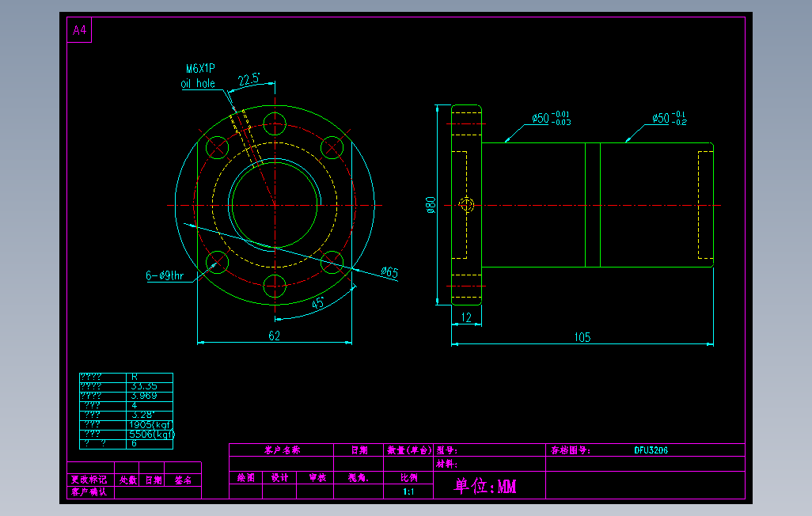The height and width of the screenshot is (516, 812).
Task: Select the 数量(单台) title block cell
Action: point(409,450)
